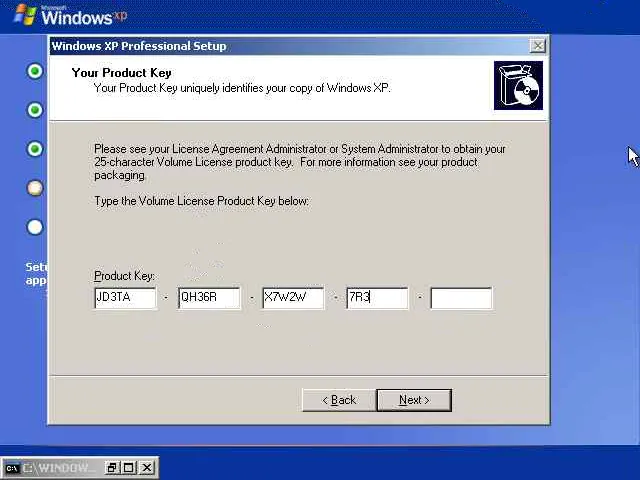Viewport: 640px width, 480px height.
Task: Click the Product Key label
Action: [x=124, y=276]
